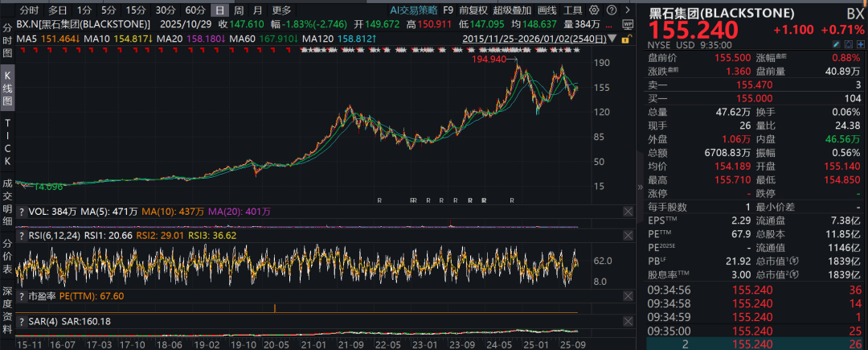Open the 更多 periods dropdown
Screen dimensions: 868x350
tap(281, 10)
